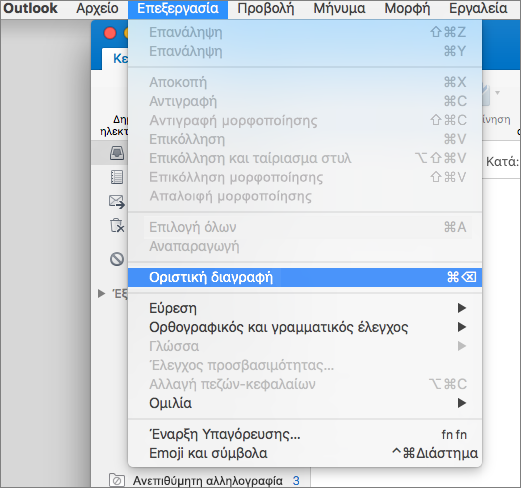521x488 pixels.
Task: Select Emoji και σύμβολα menu item
Action: point(305,453)
